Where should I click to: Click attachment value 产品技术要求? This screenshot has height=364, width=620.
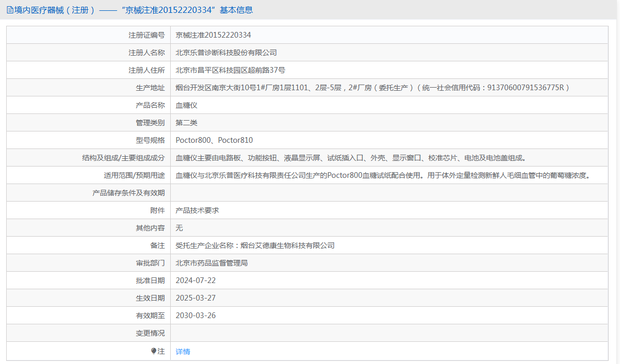(x=198, y=210)
